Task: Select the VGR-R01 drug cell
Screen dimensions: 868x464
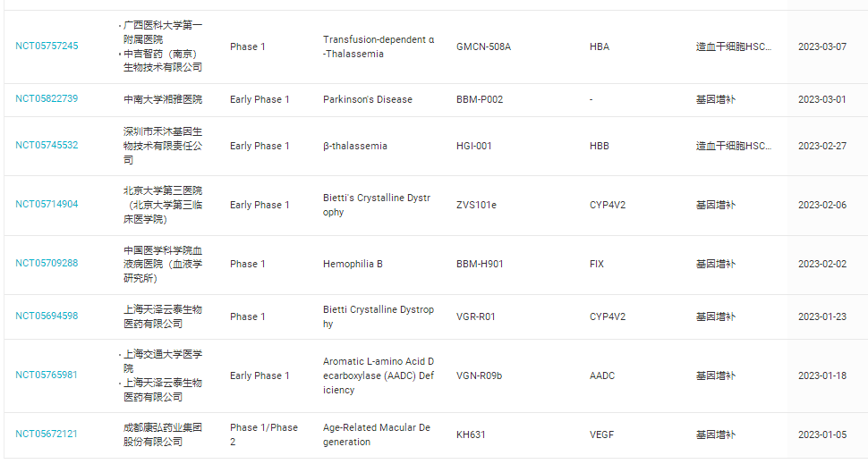Action: pos(476,316)
